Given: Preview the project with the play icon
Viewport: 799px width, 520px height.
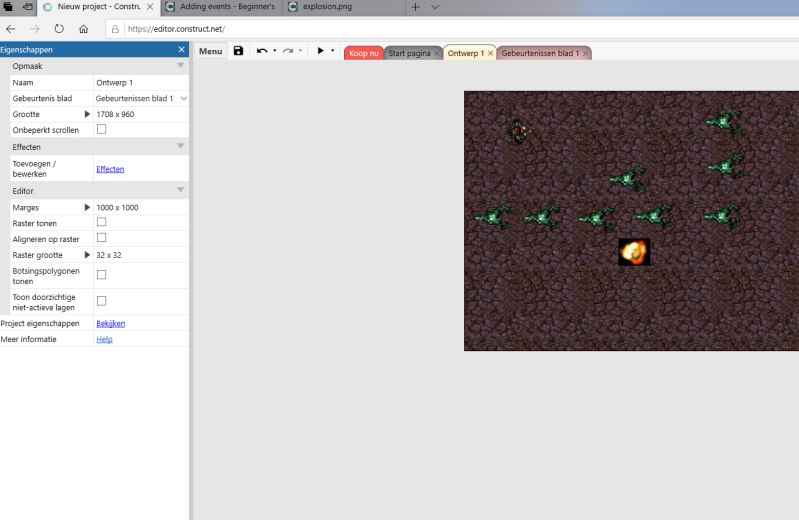Looking at the screenshot, I should point(321,50).
